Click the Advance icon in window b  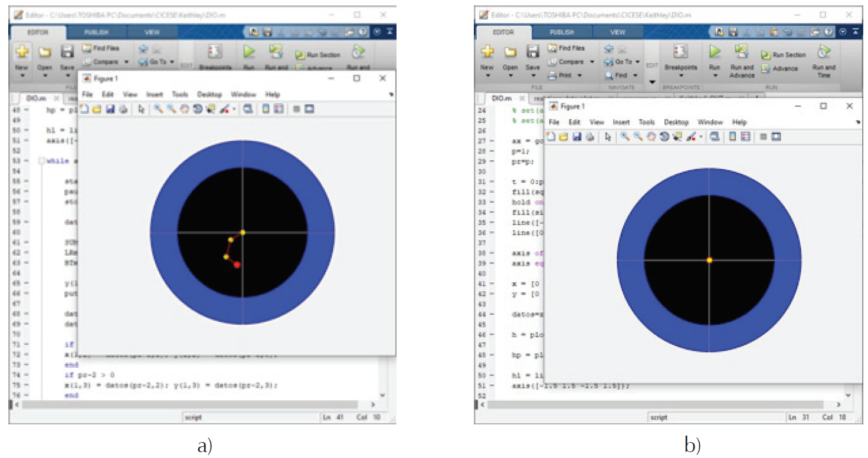click(x=765, y=68)
